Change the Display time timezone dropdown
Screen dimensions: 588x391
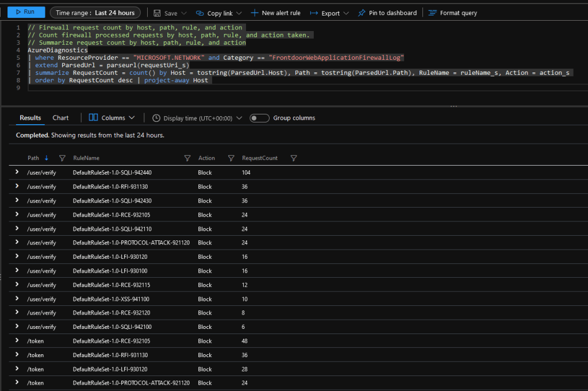[197, 118]
